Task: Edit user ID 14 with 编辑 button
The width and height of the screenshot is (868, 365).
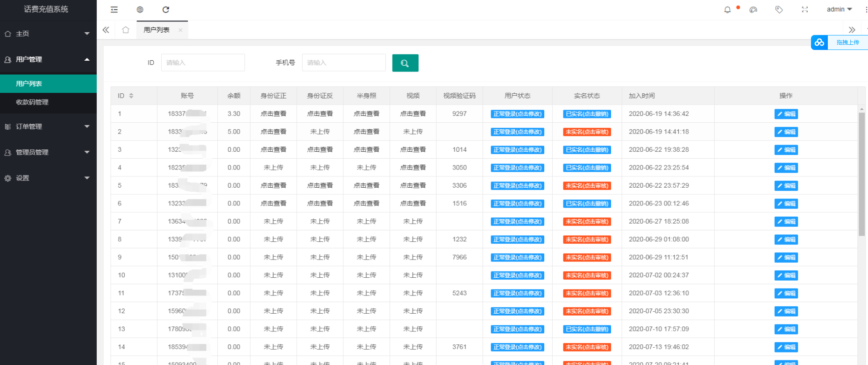Action: [786, 347]
